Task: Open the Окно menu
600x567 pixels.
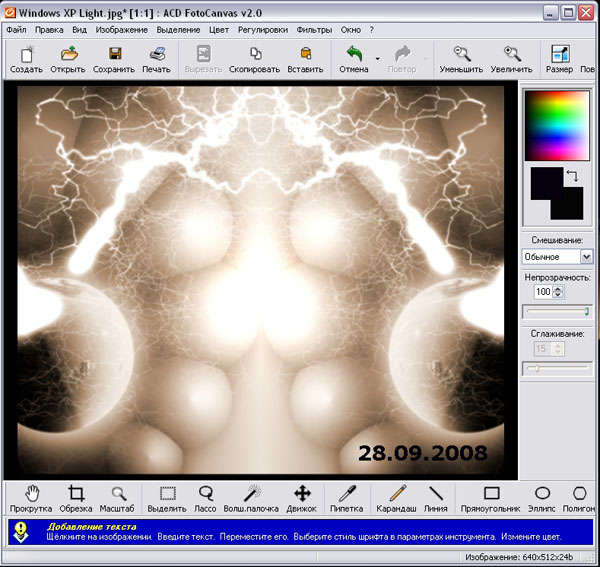Action: 351,30
